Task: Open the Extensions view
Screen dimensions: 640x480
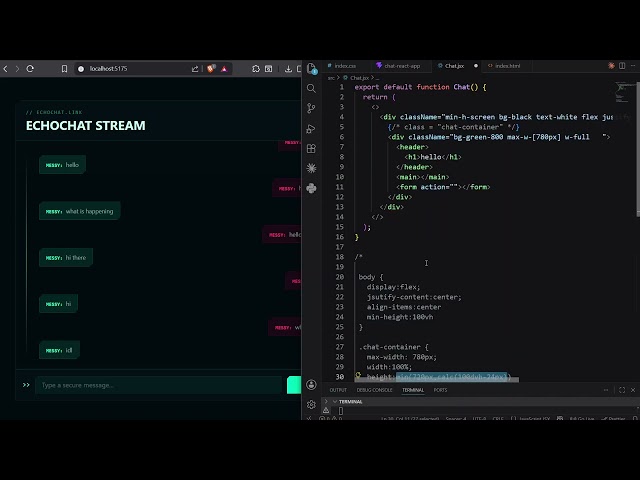Action: [311, 149]
